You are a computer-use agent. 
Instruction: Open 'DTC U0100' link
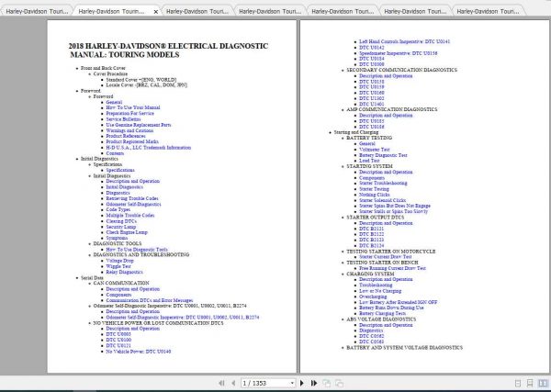click(x=118, y=340)
